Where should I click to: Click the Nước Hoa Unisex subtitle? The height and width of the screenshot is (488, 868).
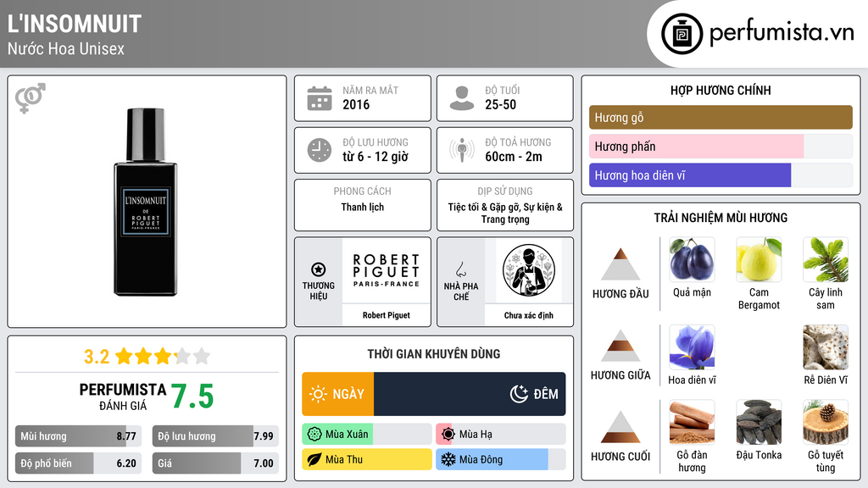click(66, 48)
